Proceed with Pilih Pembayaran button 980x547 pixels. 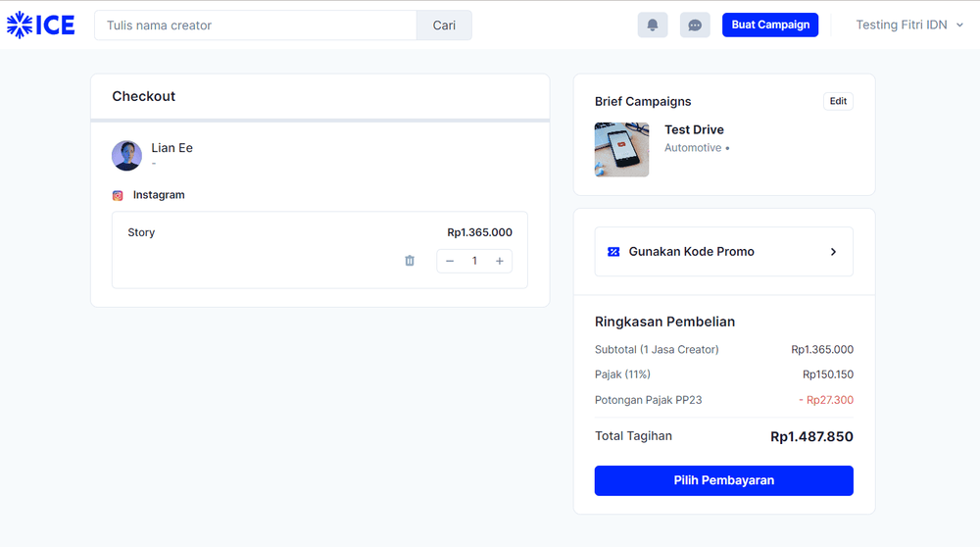point(723,480)
